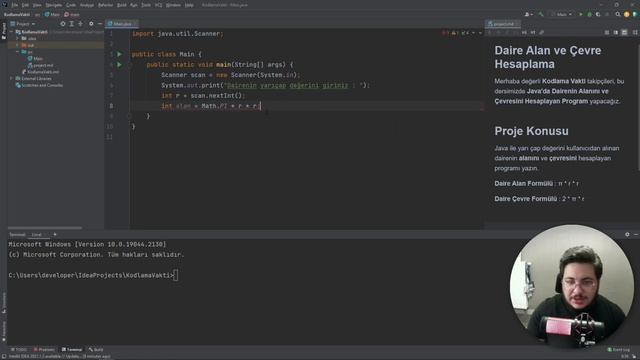Open the TODO tool window
This screenshot has width=640, height=360.
18,350
